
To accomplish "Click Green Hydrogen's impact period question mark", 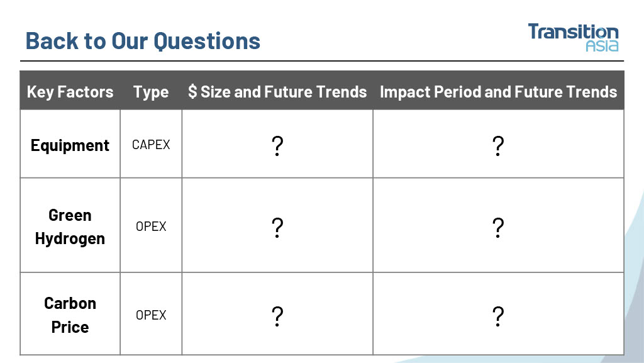I will click(x=498, y=228).
